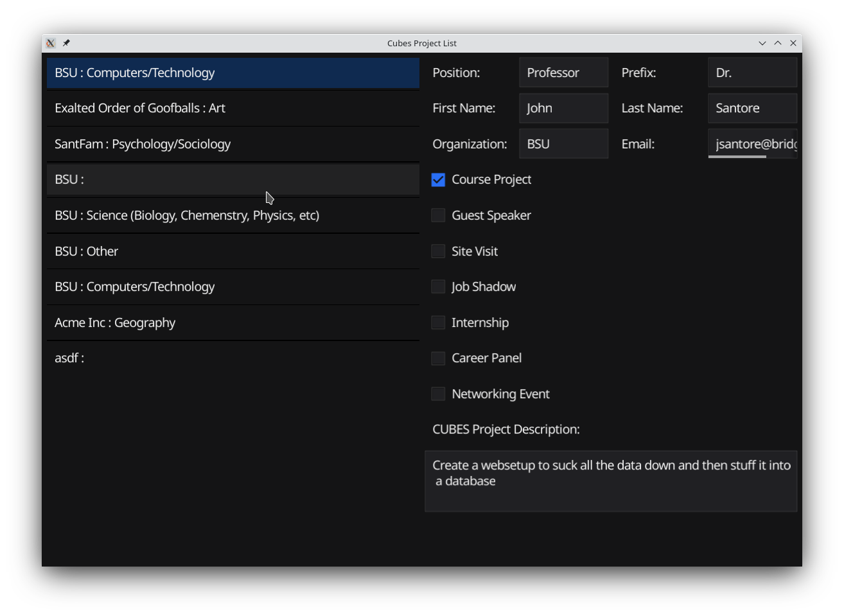Select the Last Name field with Santore
Viewport: 844px width, 616px height.
pyautogui.click(x=753, y=108)
